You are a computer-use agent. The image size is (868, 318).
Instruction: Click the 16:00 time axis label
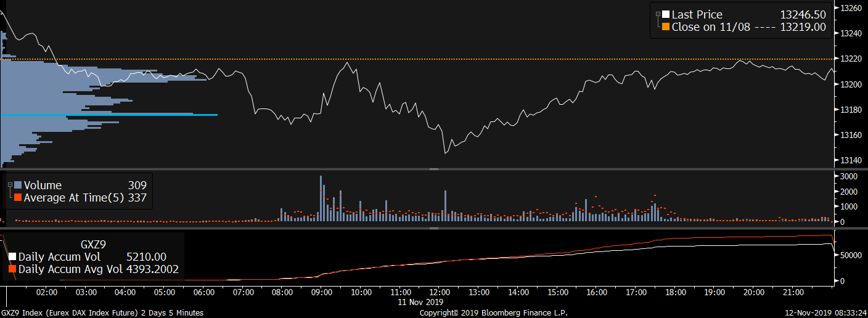point(597,292)
